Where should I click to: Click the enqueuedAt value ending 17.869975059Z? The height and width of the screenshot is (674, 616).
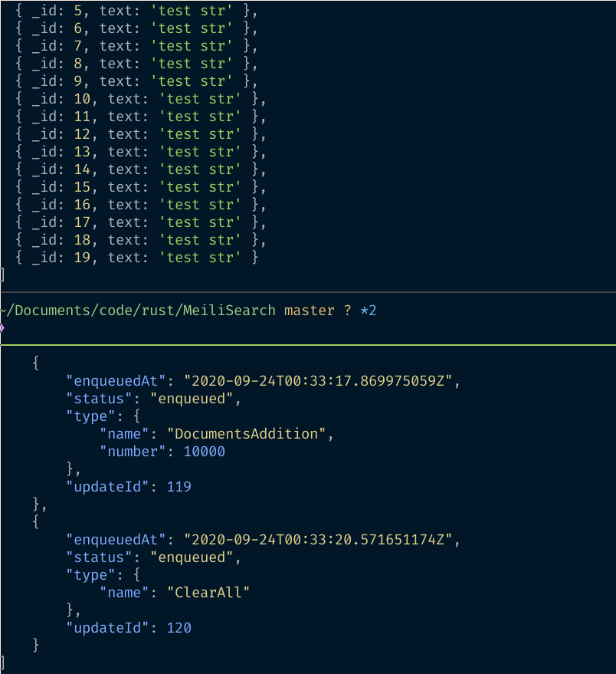(x=318, y=381)
